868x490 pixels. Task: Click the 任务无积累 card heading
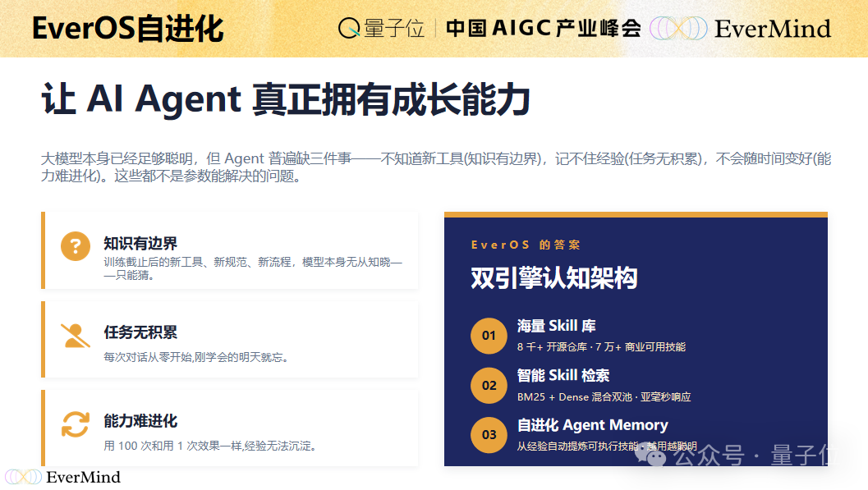pos(140,332)
